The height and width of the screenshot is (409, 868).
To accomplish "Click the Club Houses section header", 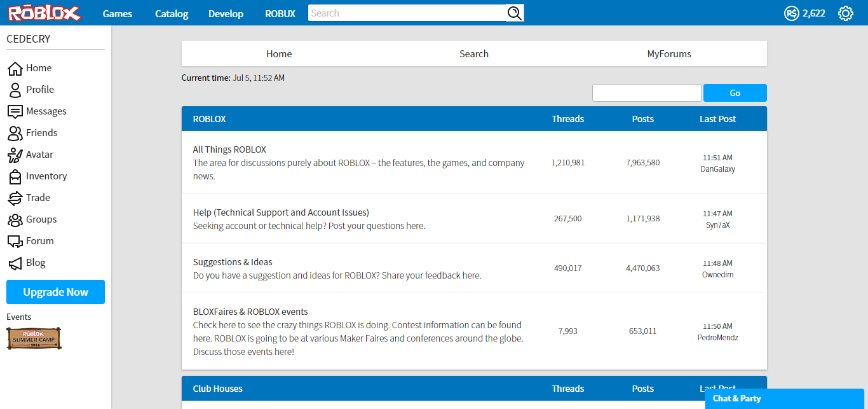I will [218, 389].
